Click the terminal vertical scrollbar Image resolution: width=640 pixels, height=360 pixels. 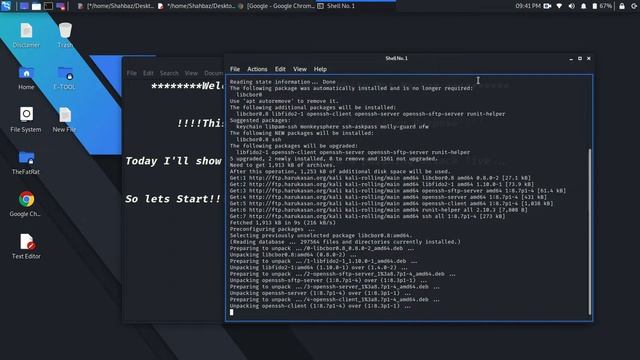(590, 231)
